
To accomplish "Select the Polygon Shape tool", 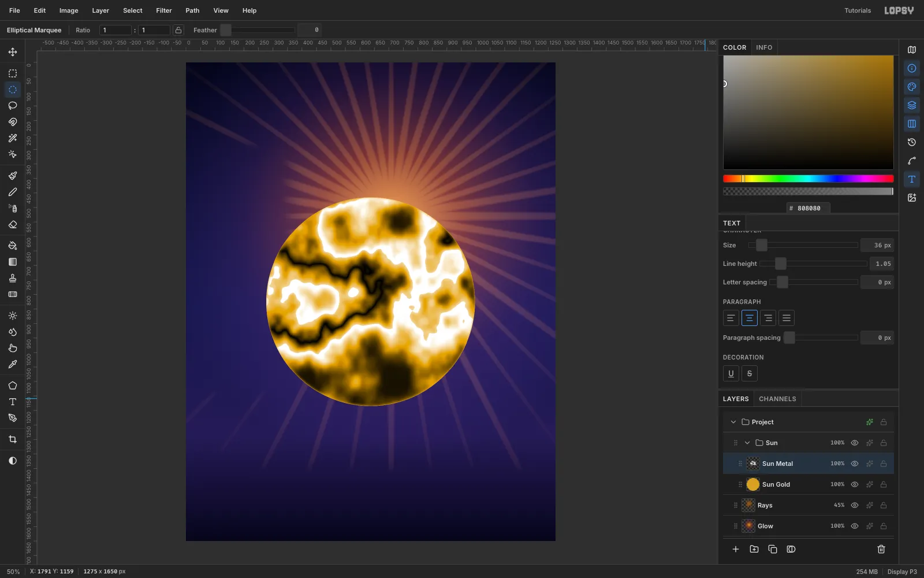I will [13, 386].
